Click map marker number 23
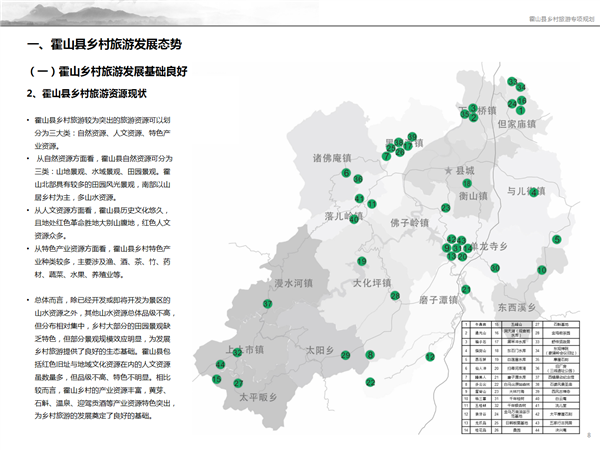The image size is (600, 450). pos(446,208)
